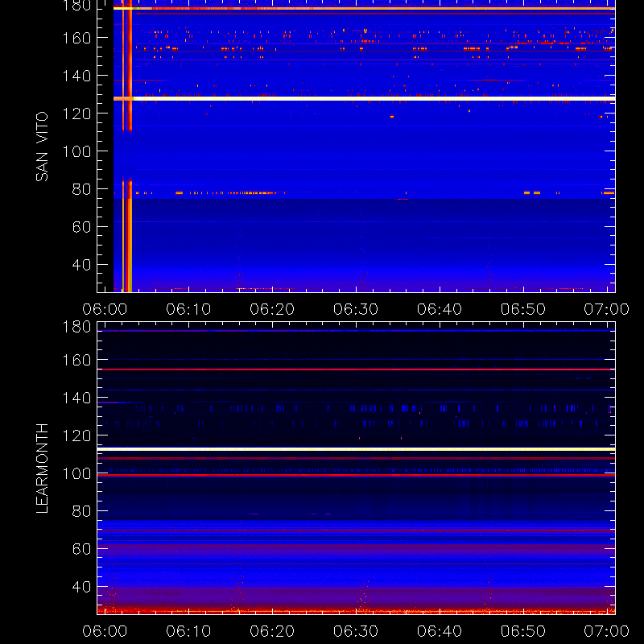Click the 06:10 time label under San Vito plot
This screenshot has width=644, height=644.
point(188,309)
